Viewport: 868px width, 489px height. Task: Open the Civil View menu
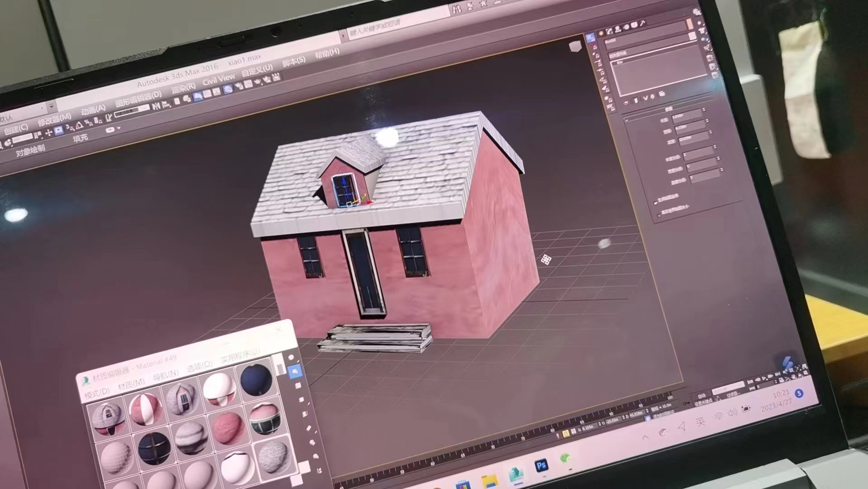point(218,80)
